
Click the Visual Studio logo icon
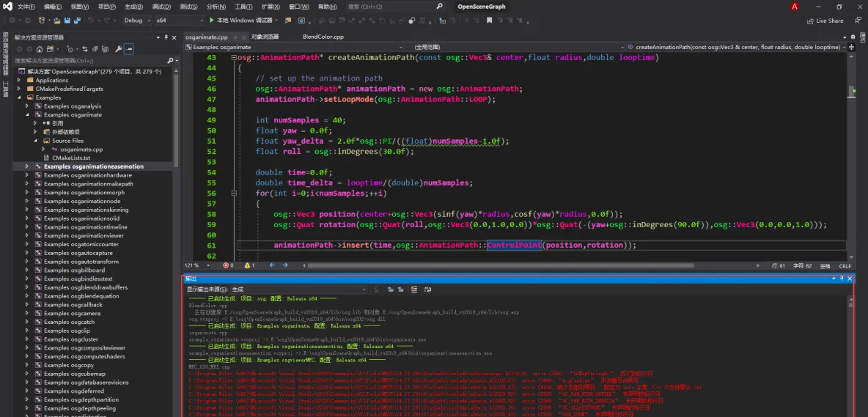[7, 7]
